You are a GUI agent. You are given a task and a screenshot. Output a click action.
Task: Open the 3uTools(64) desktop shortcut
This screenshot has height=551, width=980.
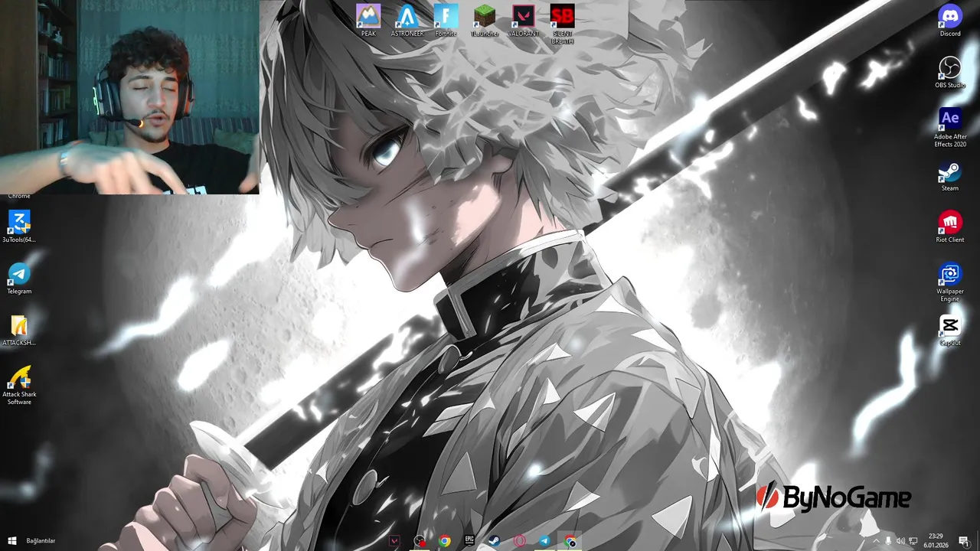(19, 227)
